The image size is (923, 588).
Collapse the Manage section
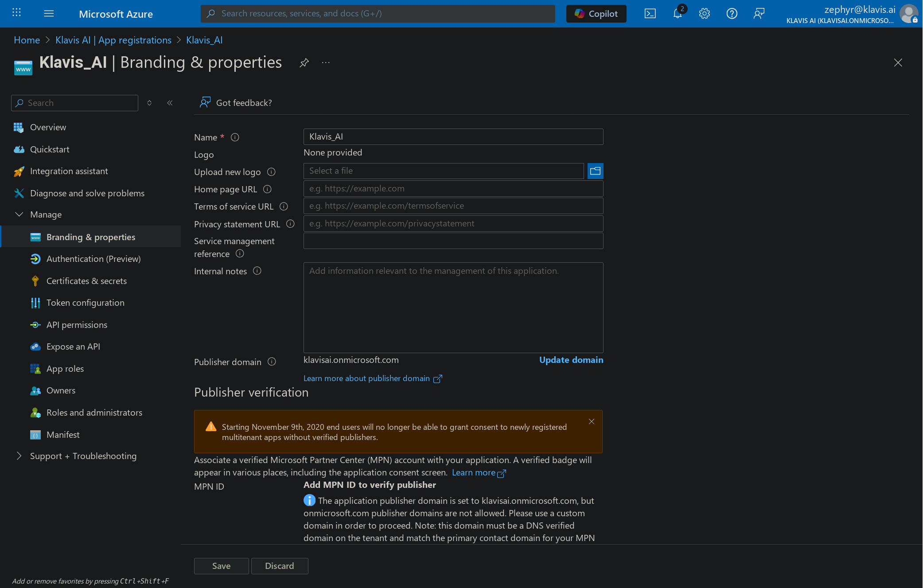(19, 214)
